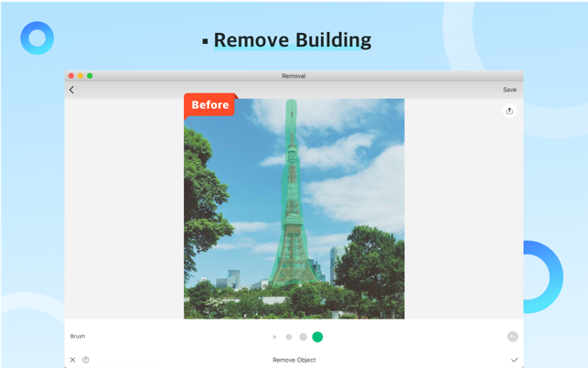Maximize the window with the green button
Screen dimensions: 588x368
coord(90,76)
